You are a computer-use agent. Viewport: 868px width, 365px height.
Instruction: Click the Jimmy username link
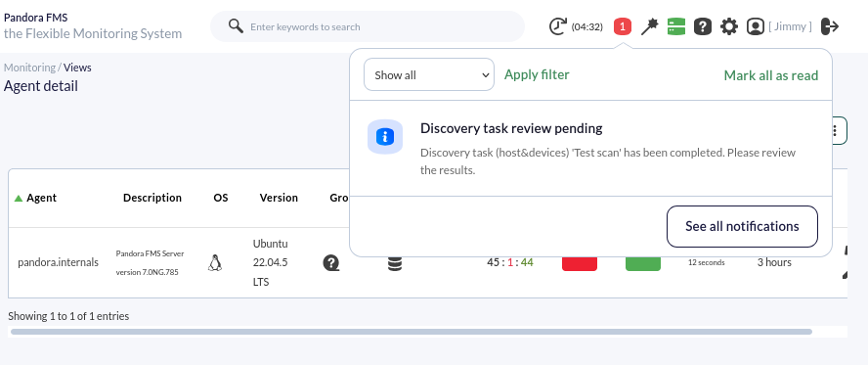point(790,26)
